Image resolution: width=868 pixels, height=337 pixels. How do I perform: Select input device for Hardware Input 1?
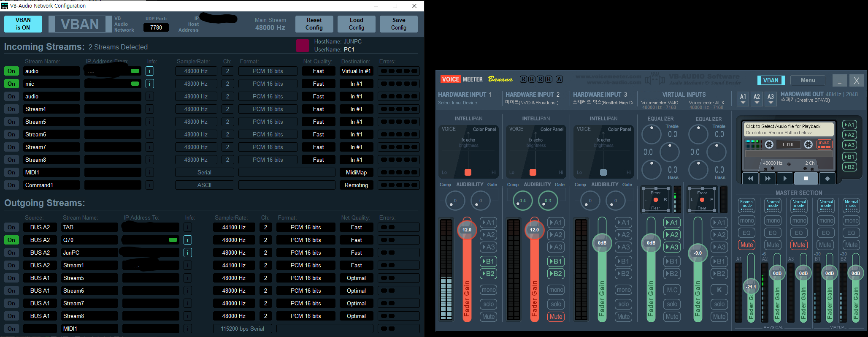[x=457, y=103]
